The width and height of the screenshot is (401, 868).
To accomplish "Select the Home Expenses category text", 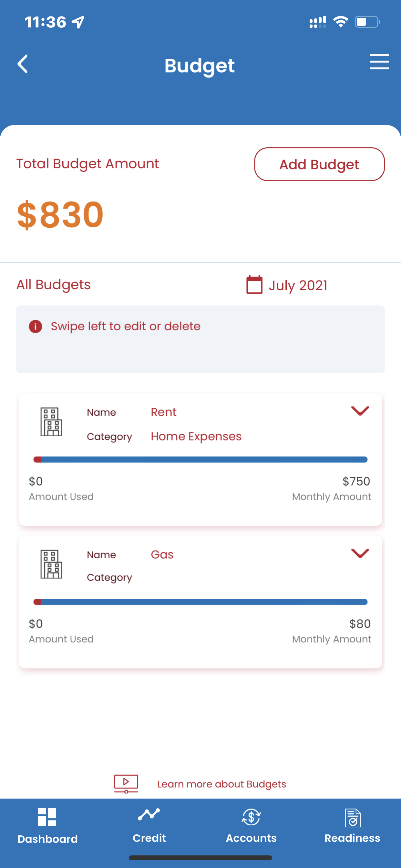I will (196, 436).
